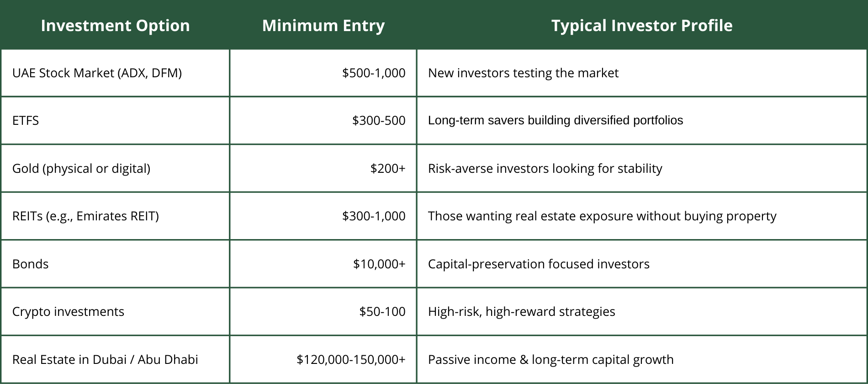The image size is (868, 384).
Task: Click the Bonds row label
Action: (30, 264)
